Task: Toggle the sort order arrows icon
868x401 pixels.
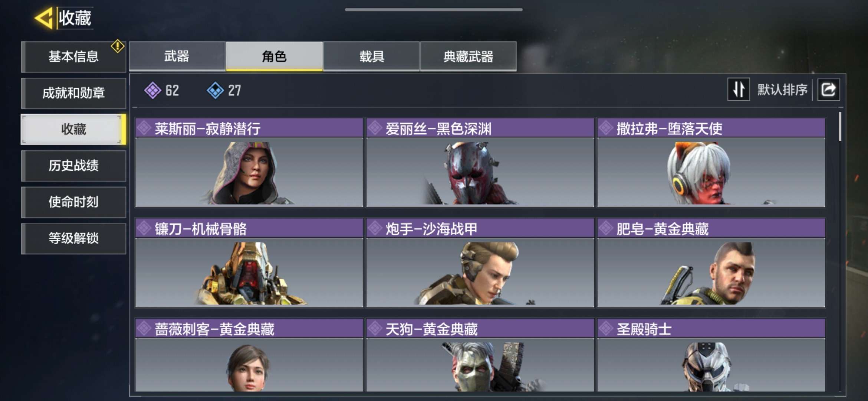Action: point(739,89)
